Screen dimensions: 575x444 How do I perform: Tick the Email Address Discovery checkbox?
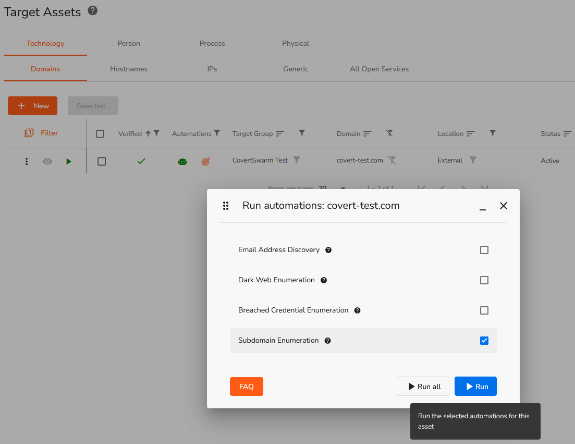click(x=484, y=250)
